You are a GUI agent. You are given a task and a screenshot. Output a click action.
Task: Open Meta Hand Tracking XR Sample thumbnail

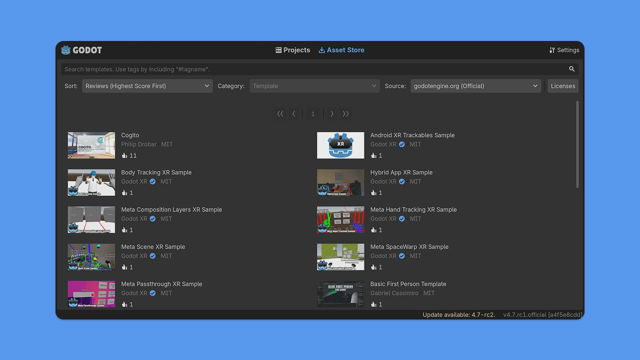click(x=340, y=220)
